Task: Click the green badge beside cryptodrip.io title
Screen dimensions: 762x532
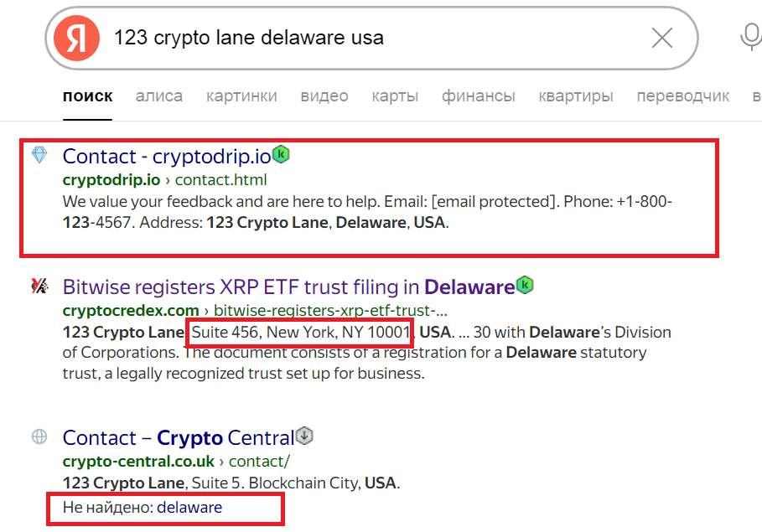Action: click(283, 154)
